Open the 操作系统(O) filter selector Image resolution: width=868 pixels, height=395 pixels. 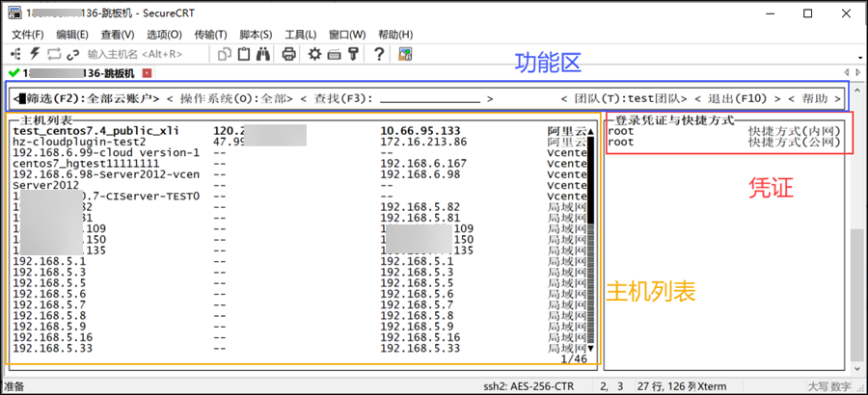(231, 98)
